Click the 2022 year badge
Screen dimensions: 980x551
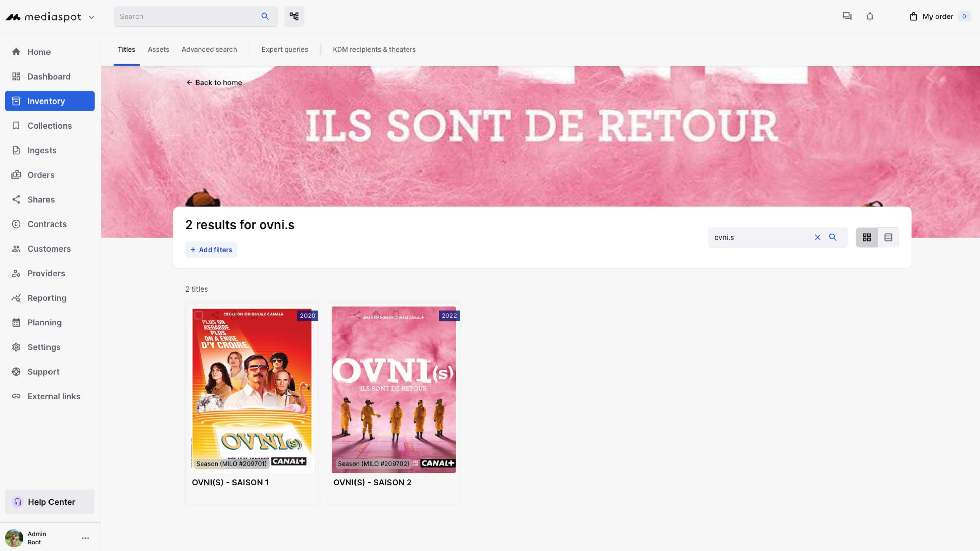[x=449, y=316]
